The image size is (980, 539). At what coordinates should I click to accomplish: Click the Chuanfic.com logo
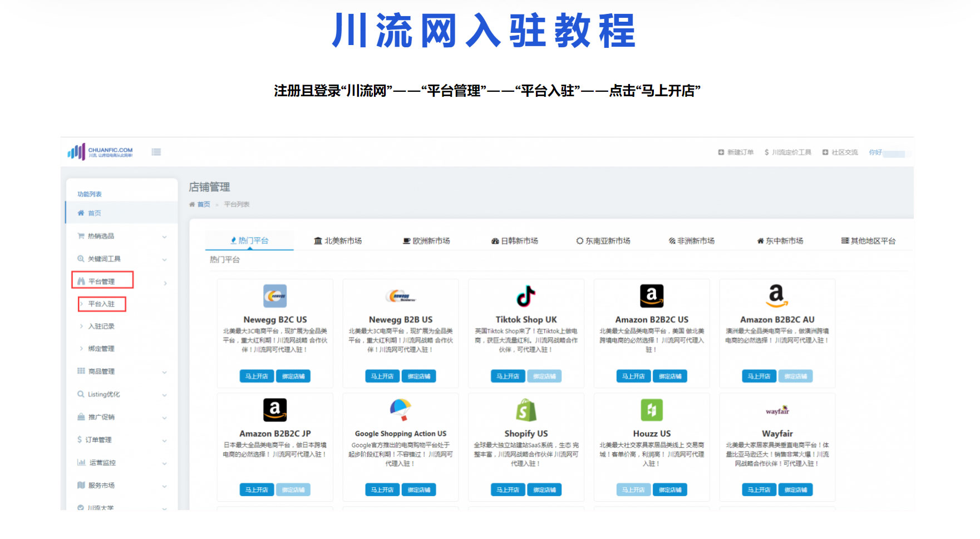100,152
